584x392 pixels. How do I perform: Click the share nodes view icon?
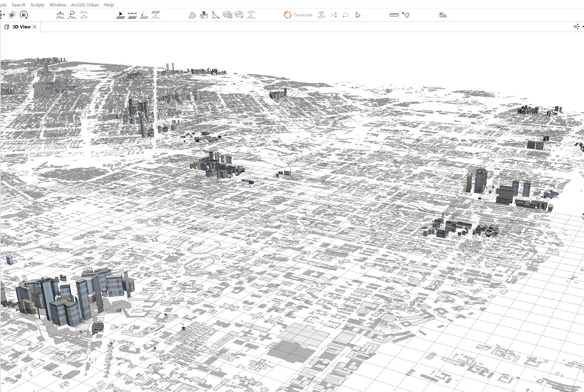[576, 27]
